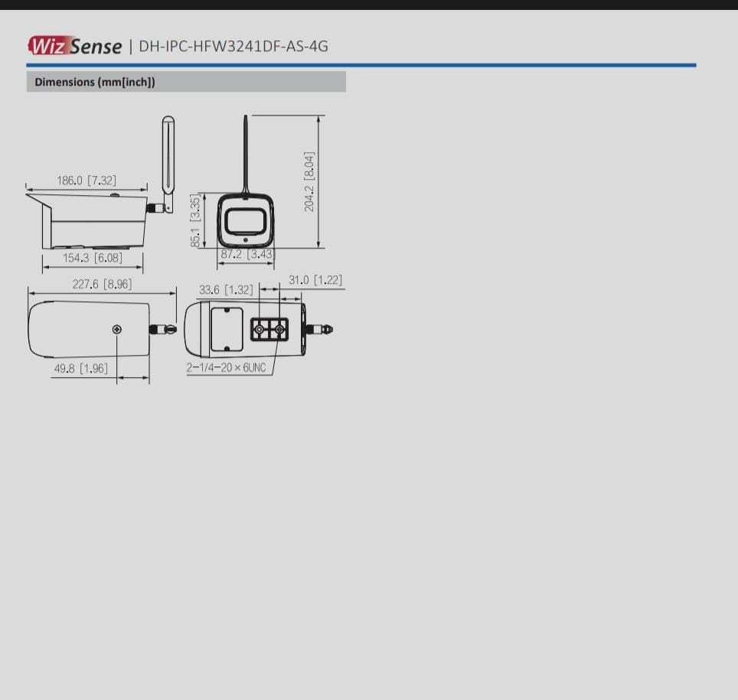
Task: Click the 227.6 [8.96] length label
Action: [102, 284]
